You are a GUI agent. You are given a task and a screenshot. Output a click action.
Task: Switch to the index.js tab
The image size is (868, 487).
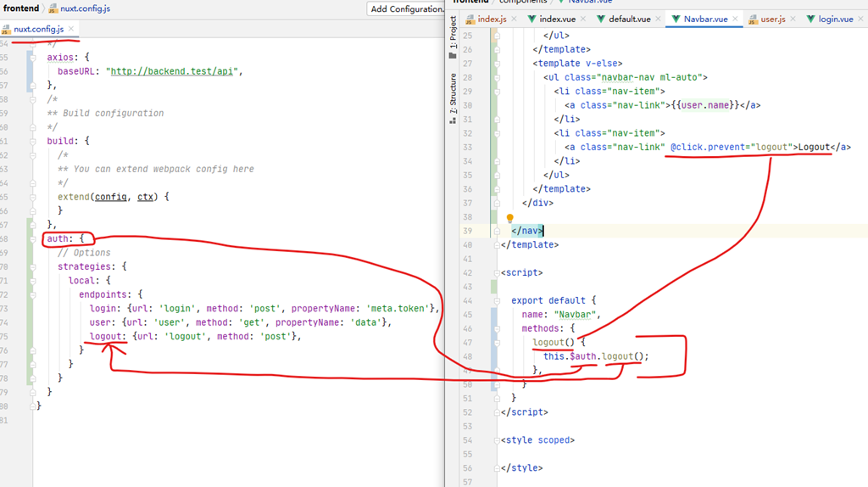492,19
